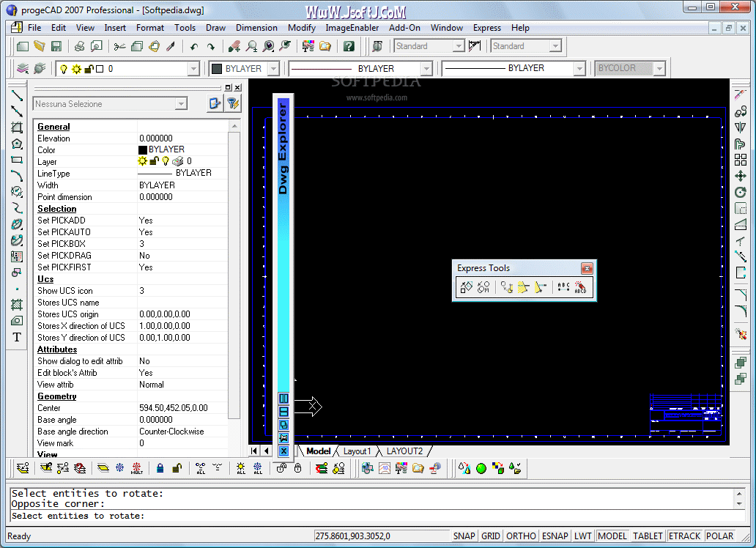The height and width of the screenshot is (548, 756).
Task: Click the Move tool in modify toolbar
Action: click(x=741, y=176)
